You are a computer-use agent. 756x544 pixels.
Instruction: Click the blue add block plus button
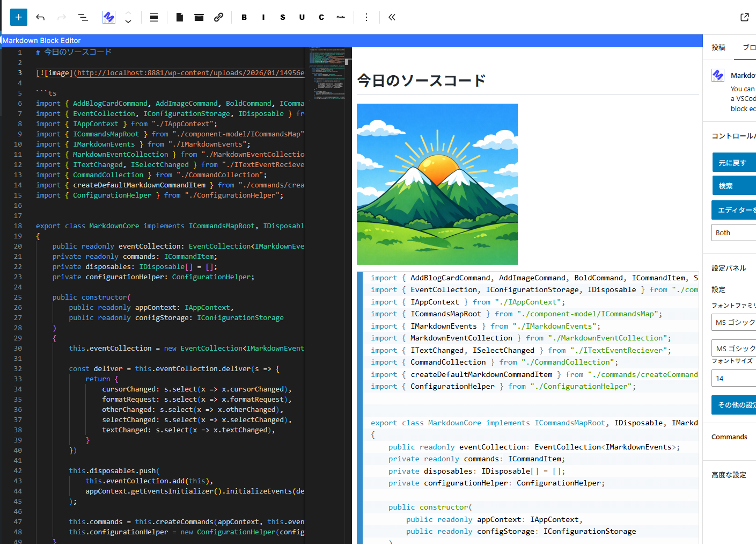click(18, 17)
